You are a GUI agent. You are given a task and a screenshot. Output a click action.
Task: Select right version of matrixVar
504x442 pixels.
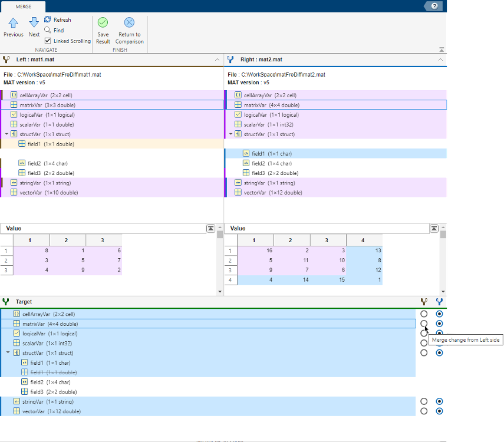pyautogui.click(x=439, y=324)
